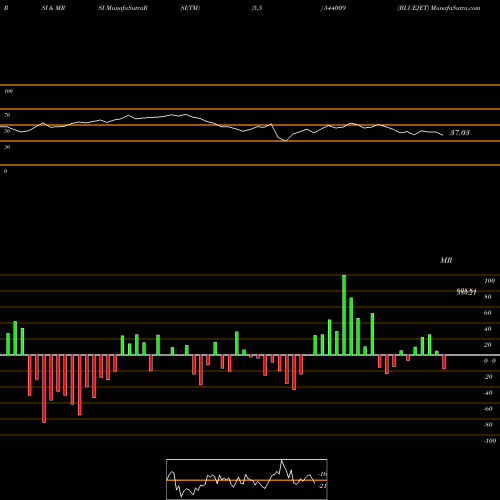The width and height of the screenshot is (500, 500).
Task: Click the last red MR bar
Action: click(x=444, y=362)
